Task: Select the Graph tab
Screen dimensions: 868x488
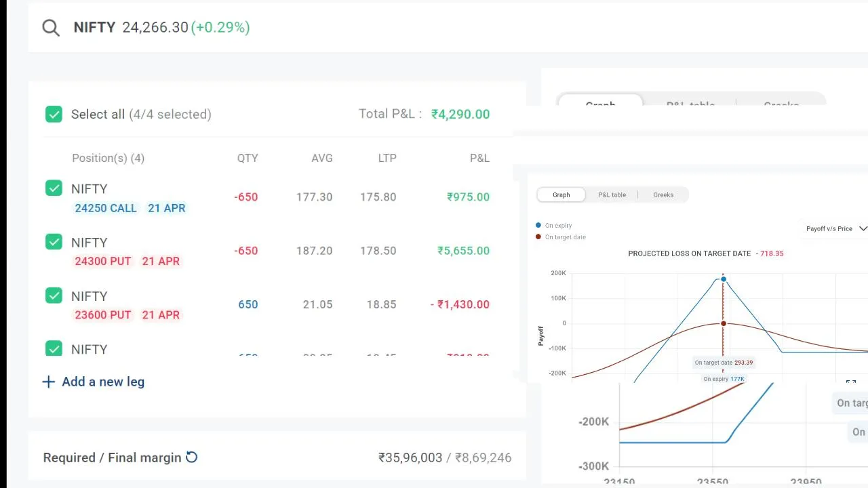Action: click(561, 195)
